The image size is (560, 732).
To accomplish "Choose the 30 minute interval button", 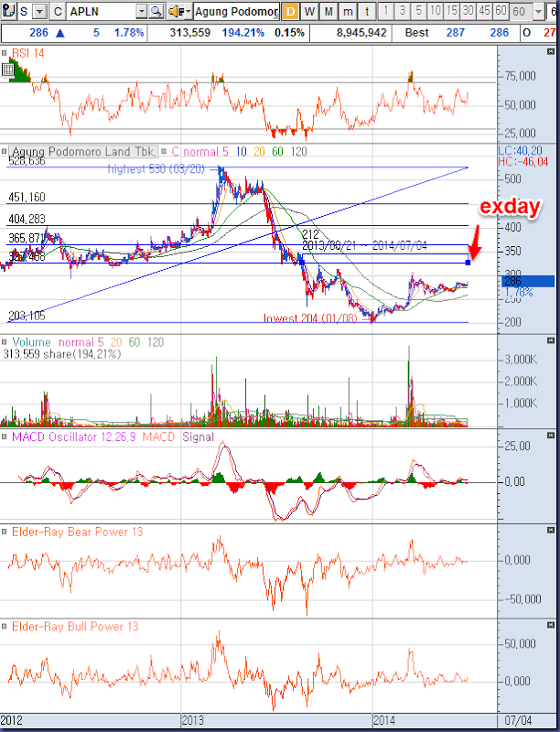I will click(468, 11).
